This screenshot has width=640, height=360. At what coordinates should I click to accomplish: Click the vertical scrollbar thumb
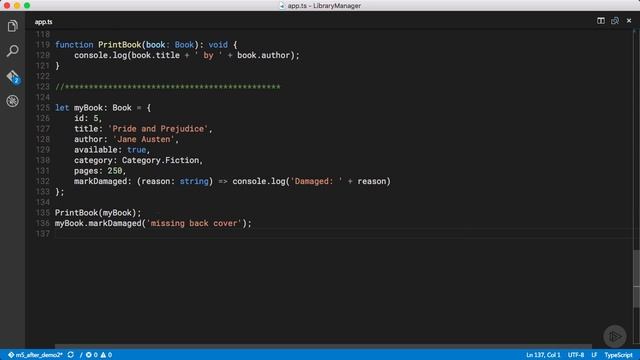pos(636,279)
